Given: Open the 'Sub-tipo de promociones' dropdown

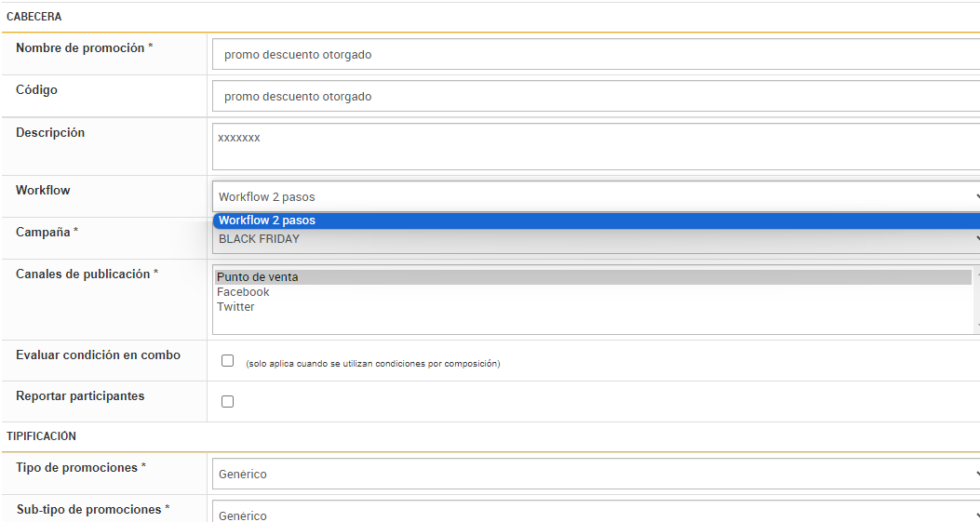Looking at the screenshot, I should [x=596, y=514].
